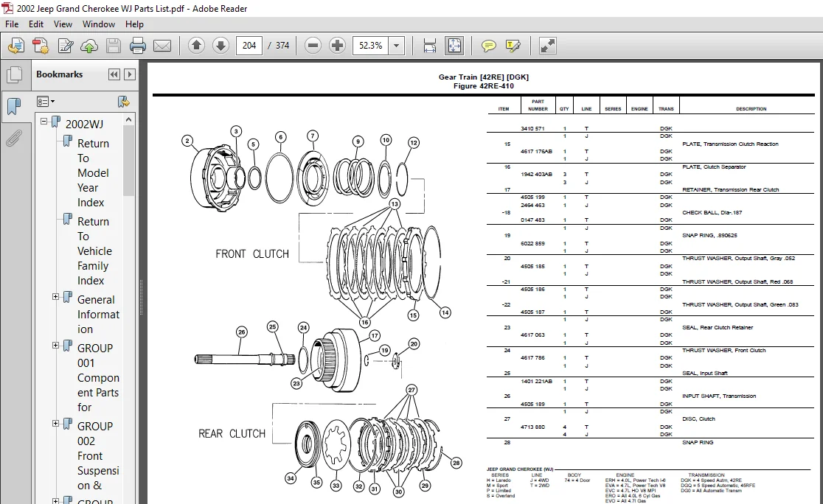Click part number 4713 880
This screenshot has height=504, width=823.
[x=532, y=427]
